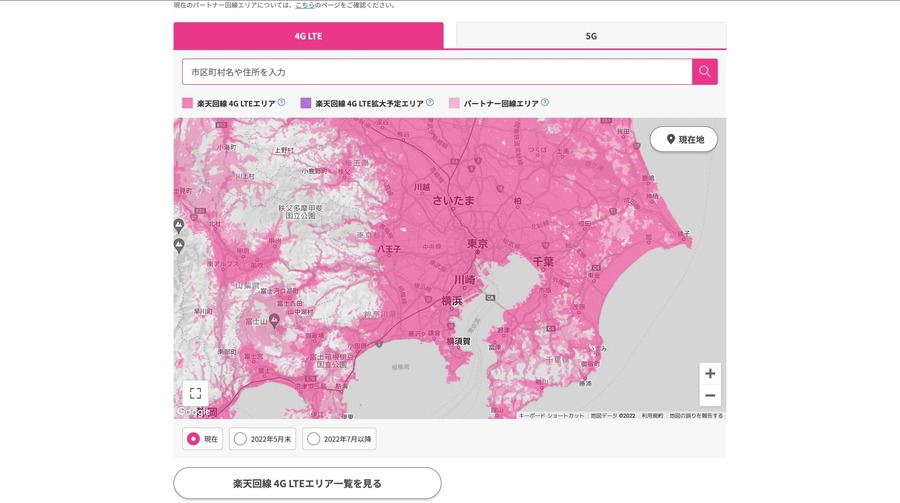This screenshot has width=900, height=503.
Task: Switch to the 4G LTE tab
Action: tap(308, 36)
